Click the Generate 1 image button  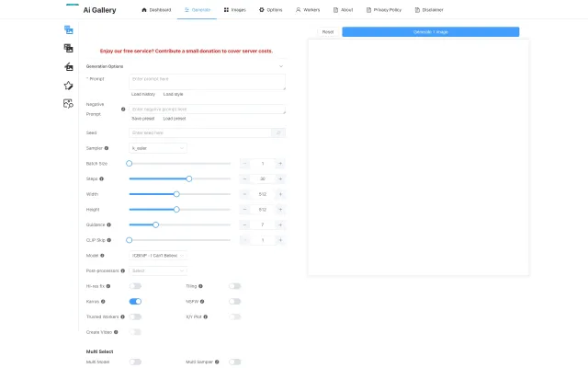pos(430,31)
